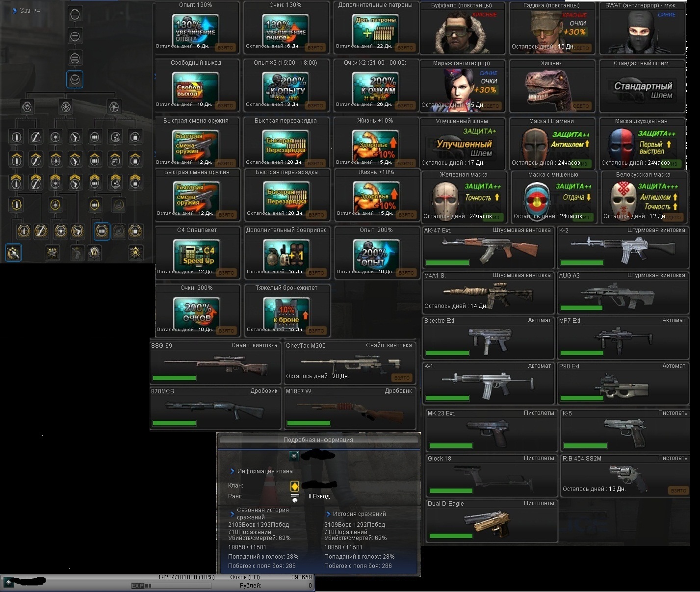Image resolution: width=700 pixels, height=592 pixels.
Task: Click the Штурмовая винтовка label on K-2
Action: [x=656, y=230]
